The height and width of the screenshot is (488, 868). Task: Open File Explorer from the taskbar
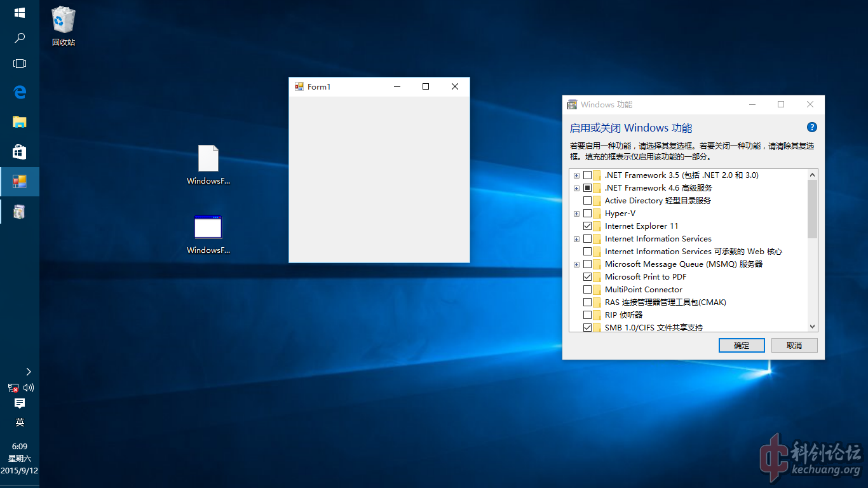(x=20, y=122)
